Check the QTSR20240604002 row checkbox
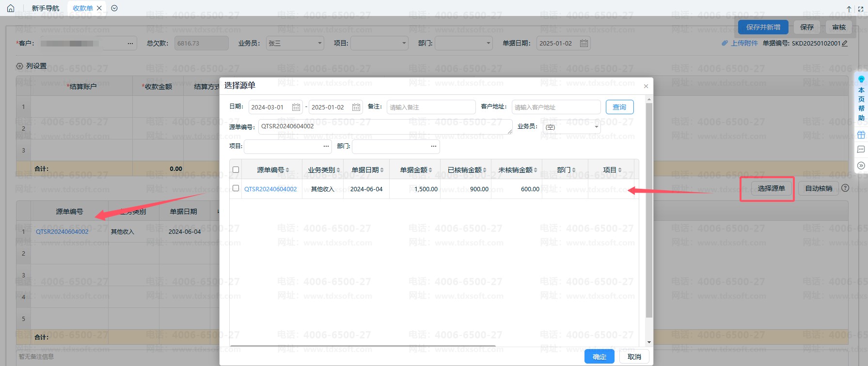868x366 pixels. click(x=236, y=188)
